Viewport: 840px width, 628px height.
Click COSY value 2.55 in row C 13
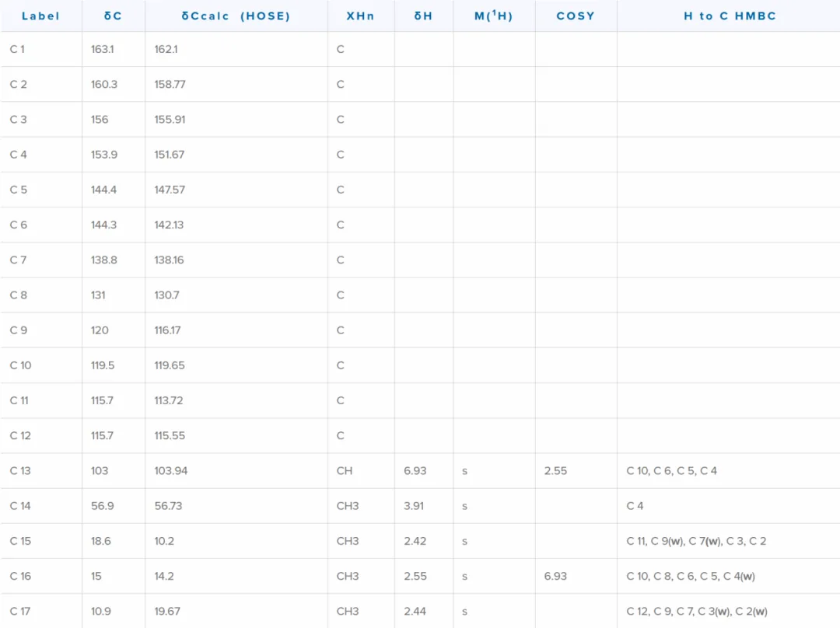[x=555, y=471]
